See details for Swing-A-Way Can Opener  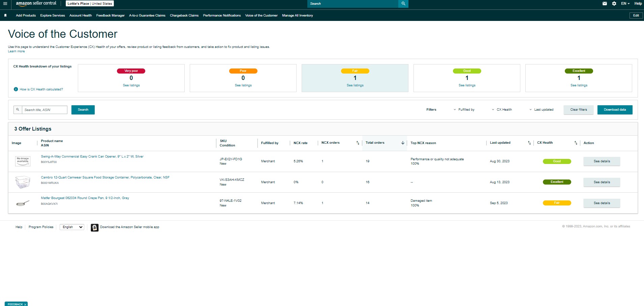pos(602,161)
